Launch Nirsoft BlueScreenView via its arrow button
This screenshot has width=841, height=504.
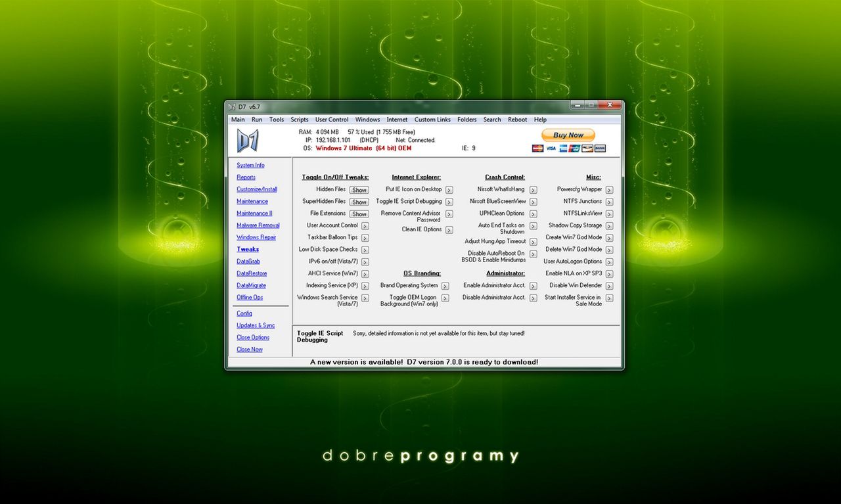pos(533,202)
